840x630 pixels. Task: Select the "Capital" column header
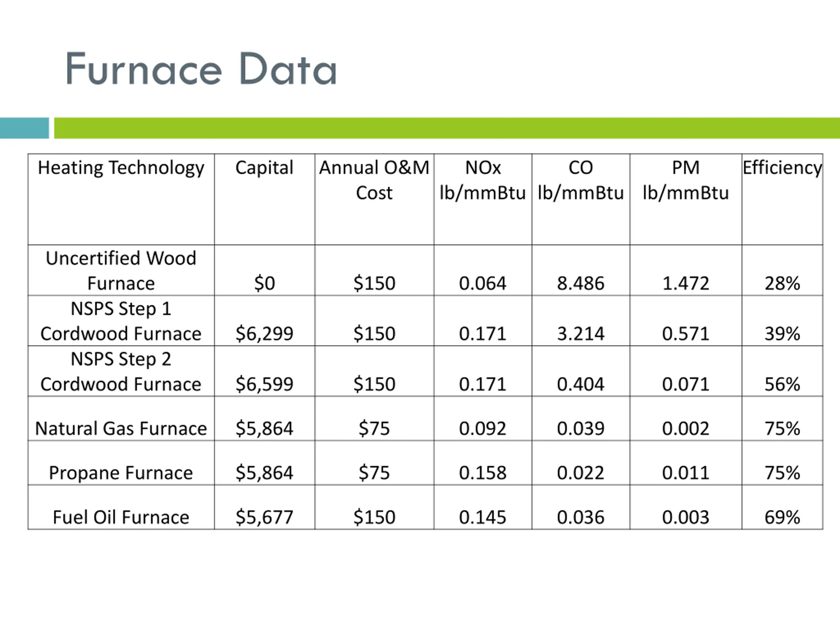pos(264,168)
